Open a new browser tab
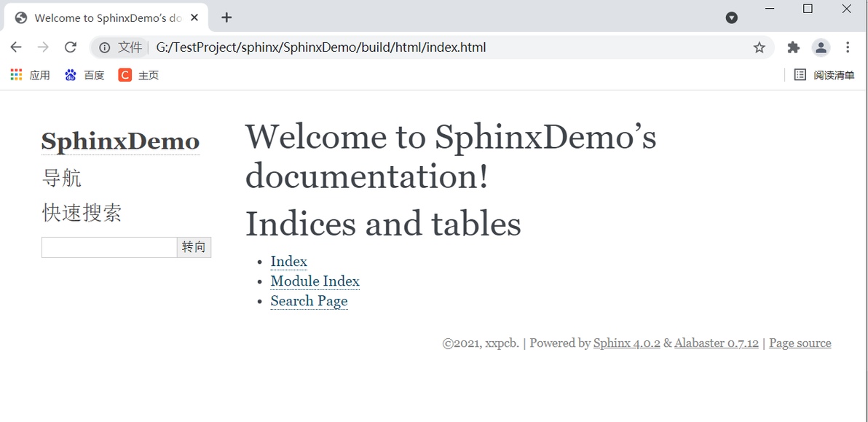Viewport: 868px width, 422px height. pyautogui.click(x=226, y=17)
